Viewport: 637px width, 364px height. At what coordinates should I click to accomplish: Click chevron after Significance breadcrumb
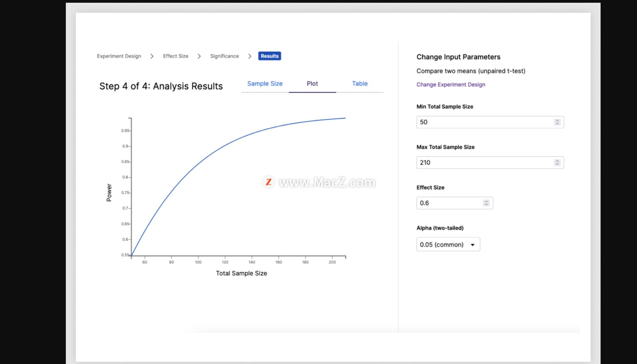pos(250,56)
